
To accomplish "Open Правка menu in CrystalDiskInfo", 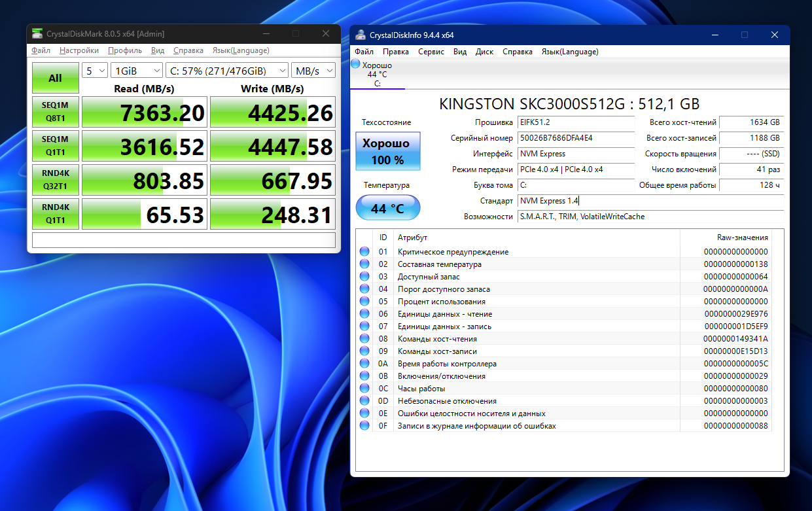I will coord(396,52).
